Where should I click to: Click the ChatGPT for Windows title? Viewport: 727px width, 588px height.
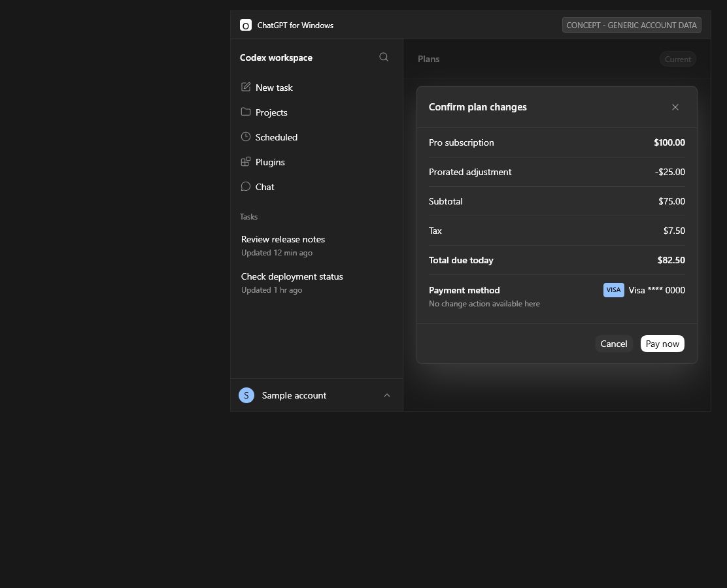click(x=295, y=25)
